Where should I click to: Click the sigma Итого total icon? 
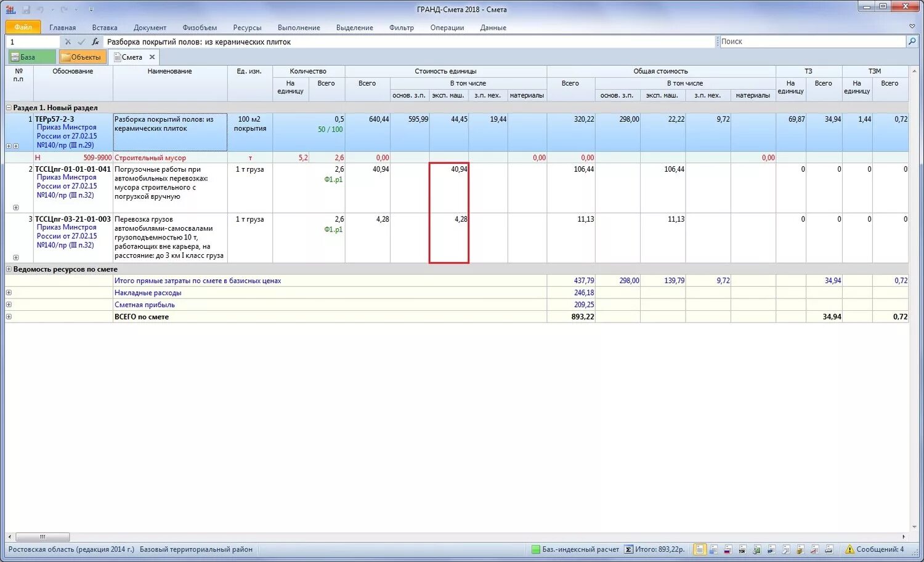[x=628, y=549]
